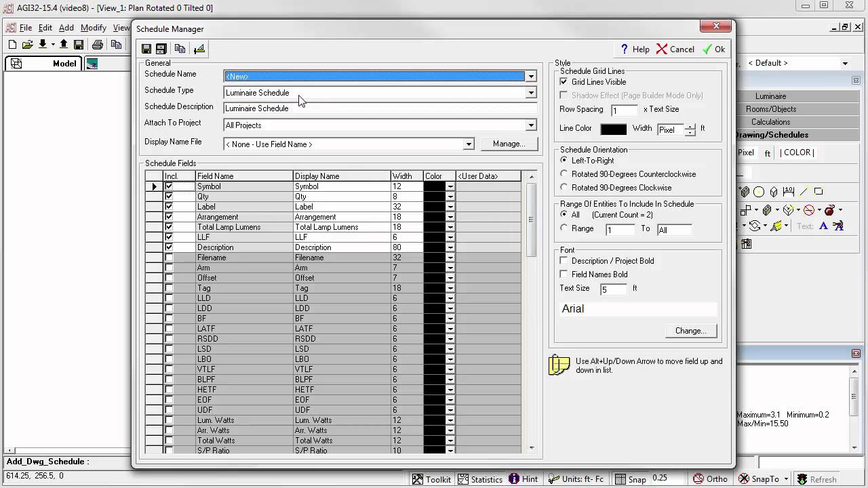Screen dimensions: 868x488
Task: Select the line drawing tool in right panel
Action: [804, 192]
